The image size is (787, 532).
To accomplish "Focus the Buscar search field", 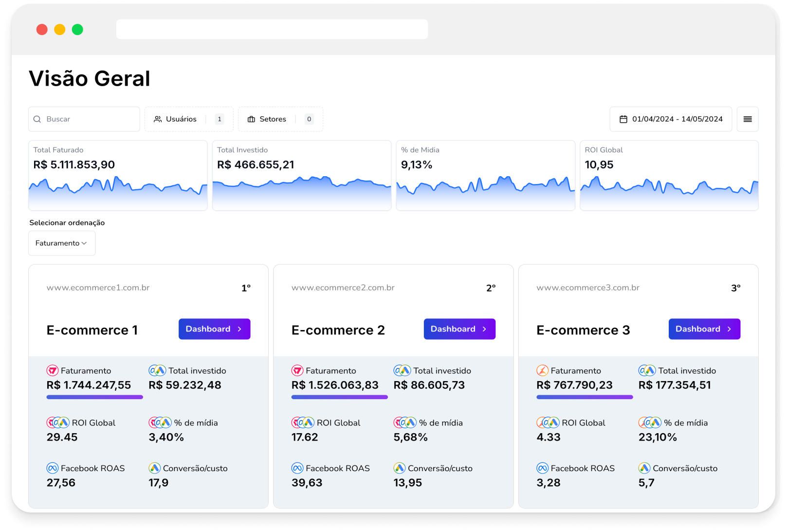I will point(84,119).
